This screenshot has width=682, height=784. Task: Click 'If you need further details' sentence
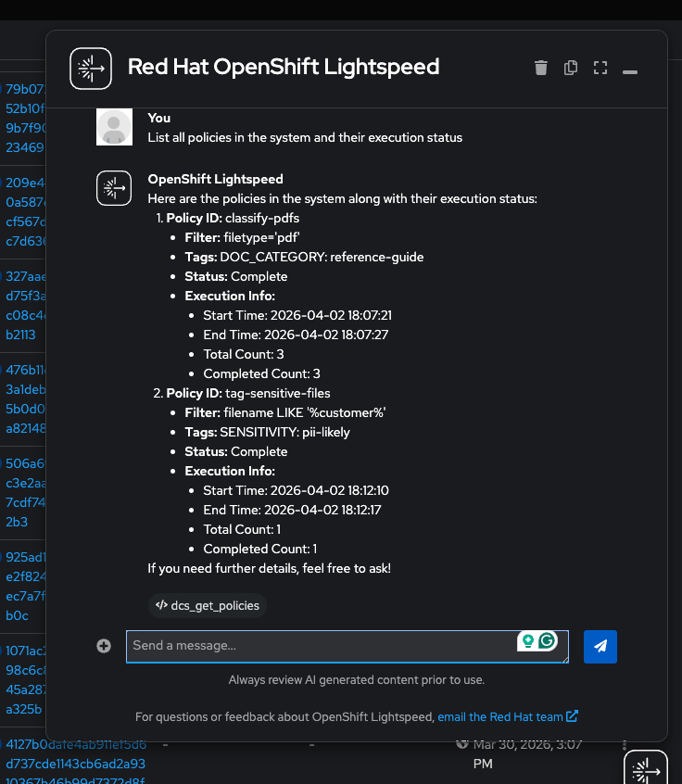click(269, 568)
